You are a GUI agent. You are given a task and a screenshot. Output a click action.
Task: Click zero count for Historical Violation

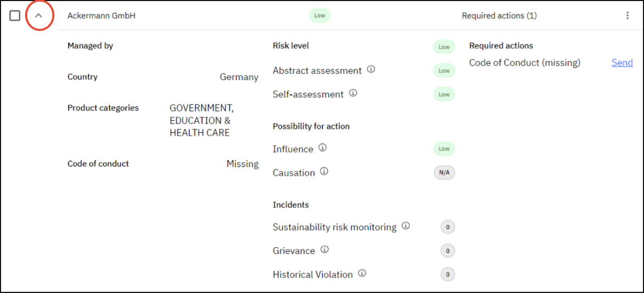point(448,275)
